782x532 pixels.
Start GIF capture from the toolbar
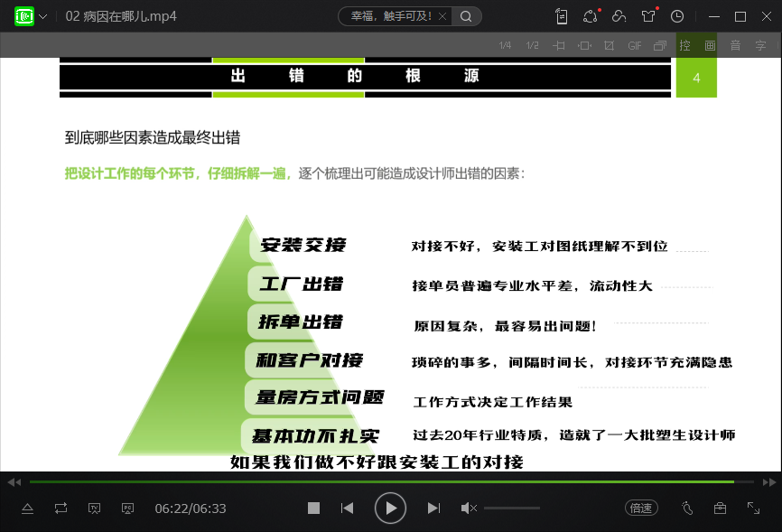click(x=635, y=45)
